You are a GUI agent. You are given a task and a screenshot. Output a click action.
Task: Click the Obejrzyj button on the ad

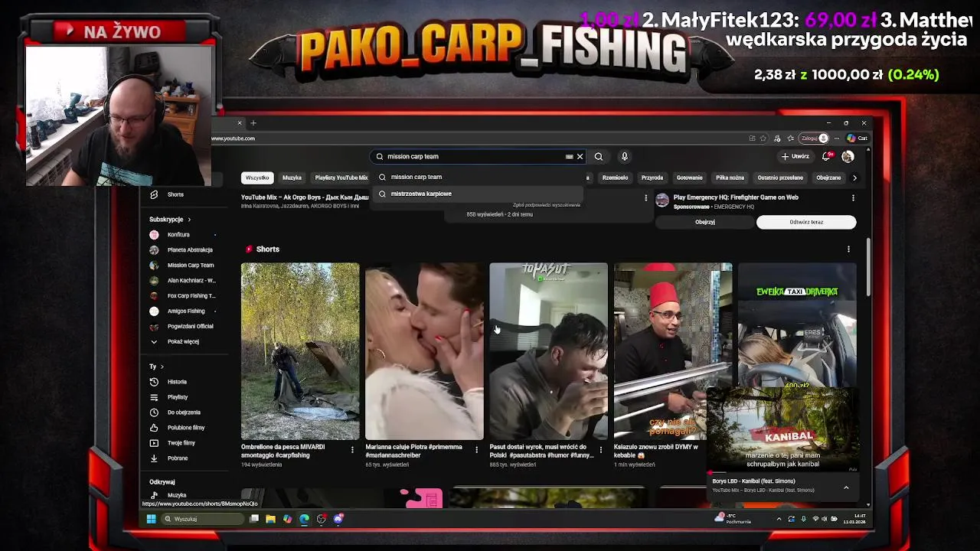tap(705, 222)
